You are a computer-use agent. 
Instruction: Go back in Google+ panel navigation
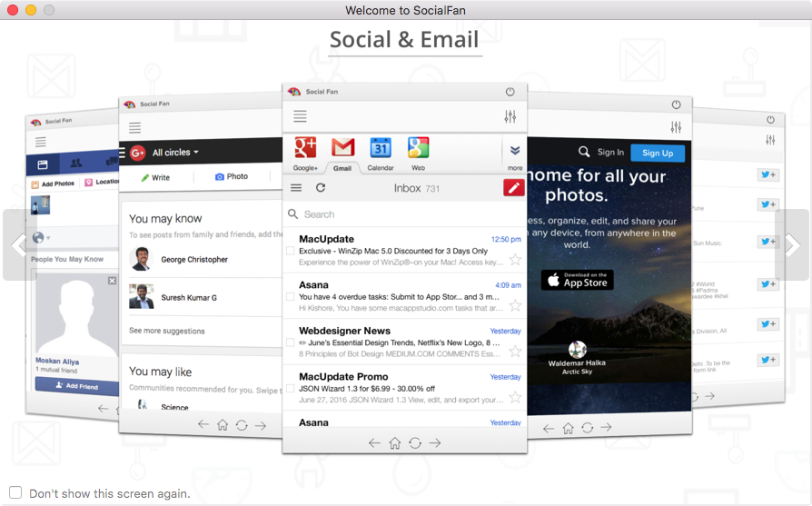[x=203, y=424]
